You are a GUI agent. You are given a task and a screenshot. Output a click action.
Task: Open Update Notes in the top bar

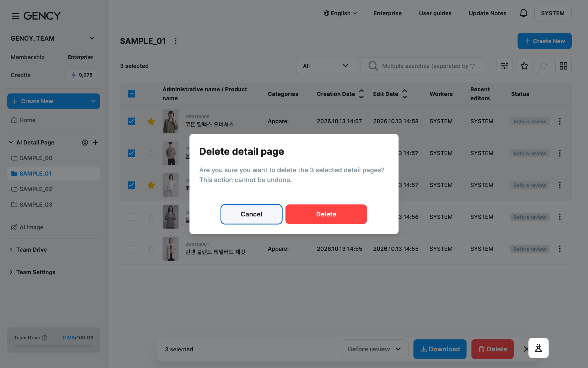487,13
